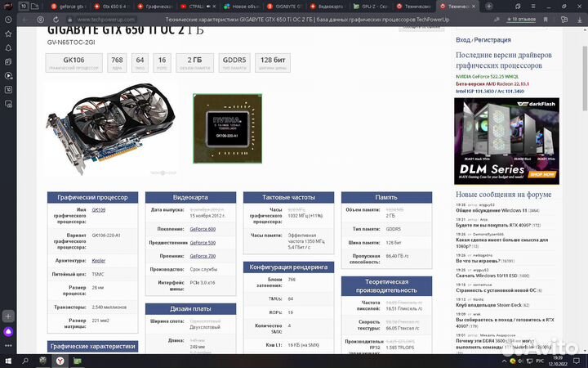Click the Yandex home icon near refresh
The width and height of the screenshot is (588, 368).
tap(40, 20)
